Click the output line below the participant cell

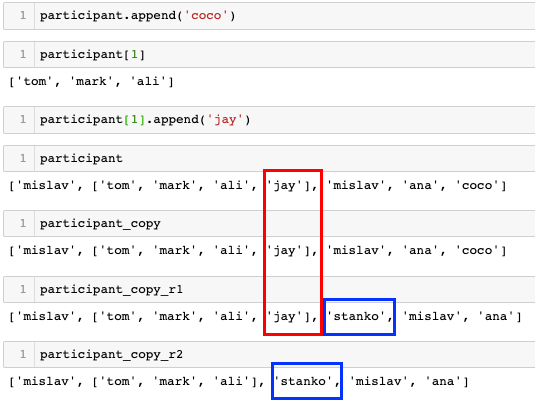point(258,186)
